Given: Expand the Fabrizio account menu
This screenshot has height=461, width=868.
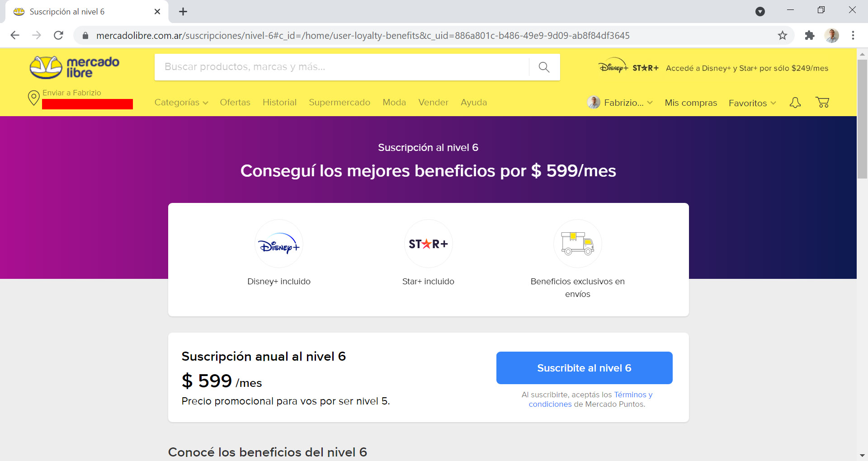Looking at the screenshot, I should coord(628,103).
